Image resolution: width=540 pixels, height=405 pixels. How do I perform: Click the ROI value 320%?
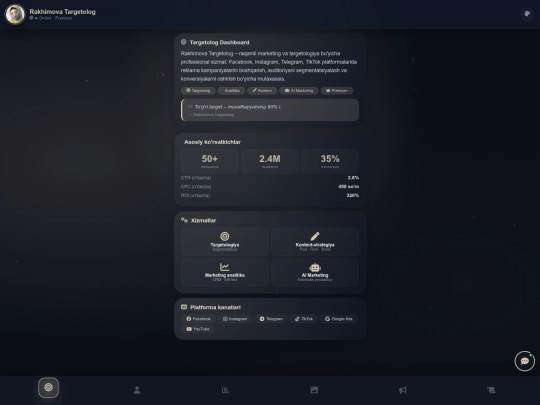pos(352,195)
